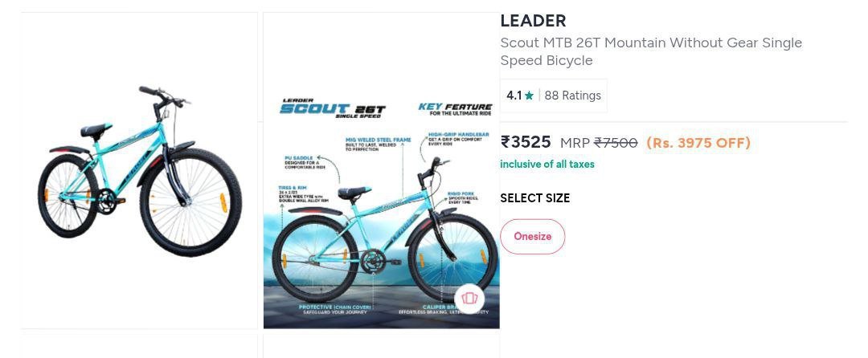Open the first bicycle product photo
Image resolution: width=868 pixels, height=358 pixels.
click(x=139, y=170)
